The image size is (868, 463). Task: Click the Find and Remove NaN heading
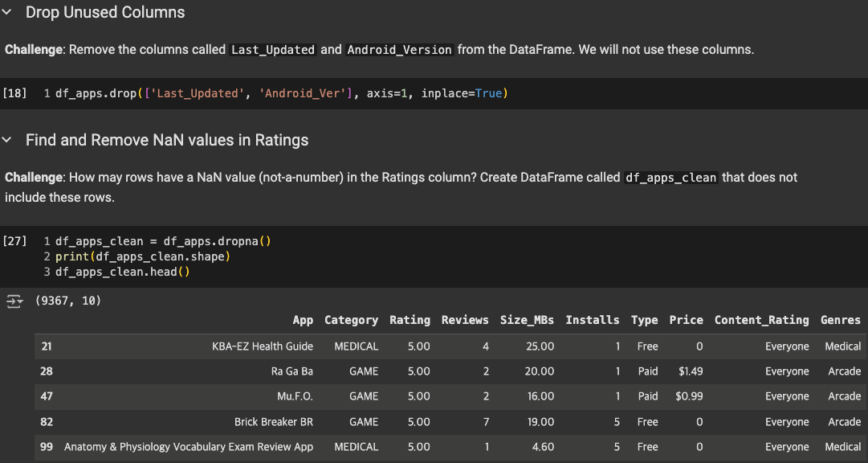click(167, 140)
